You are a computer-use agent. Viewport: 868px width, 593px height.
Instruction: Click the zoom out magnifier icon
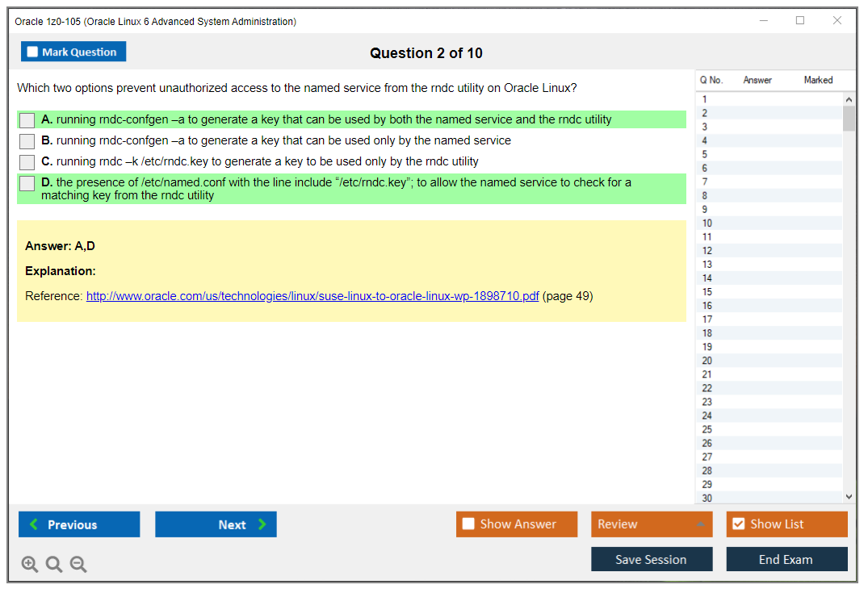coord(78,564)
